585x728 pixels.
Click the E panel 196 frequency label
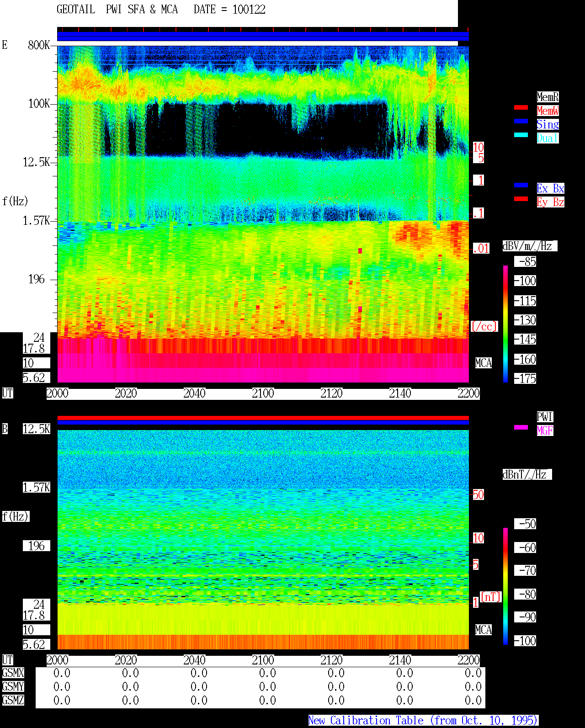click(x=37, y=279)
